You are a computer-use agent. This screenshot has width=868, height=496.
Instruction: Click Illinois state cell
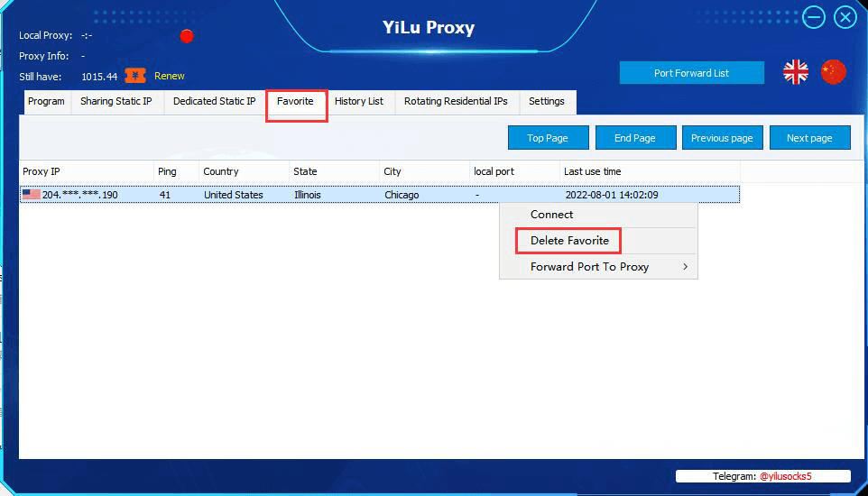coord(308,195)
